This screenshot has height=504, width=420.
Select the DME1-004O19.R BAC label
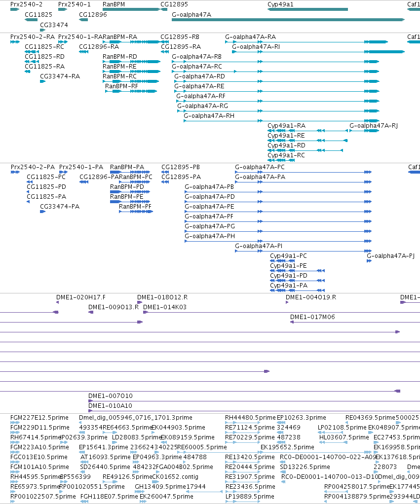click(311, 297)
